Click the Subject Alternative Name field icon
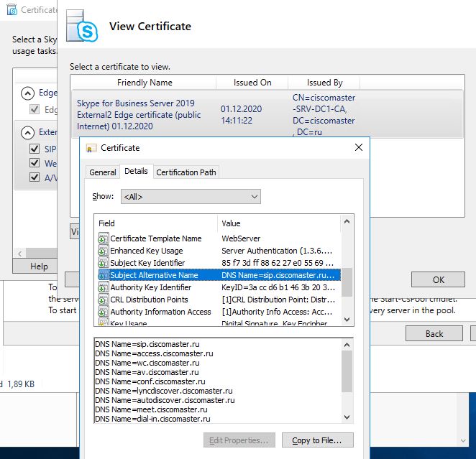The image size is (476, 459). pos(104,275)
